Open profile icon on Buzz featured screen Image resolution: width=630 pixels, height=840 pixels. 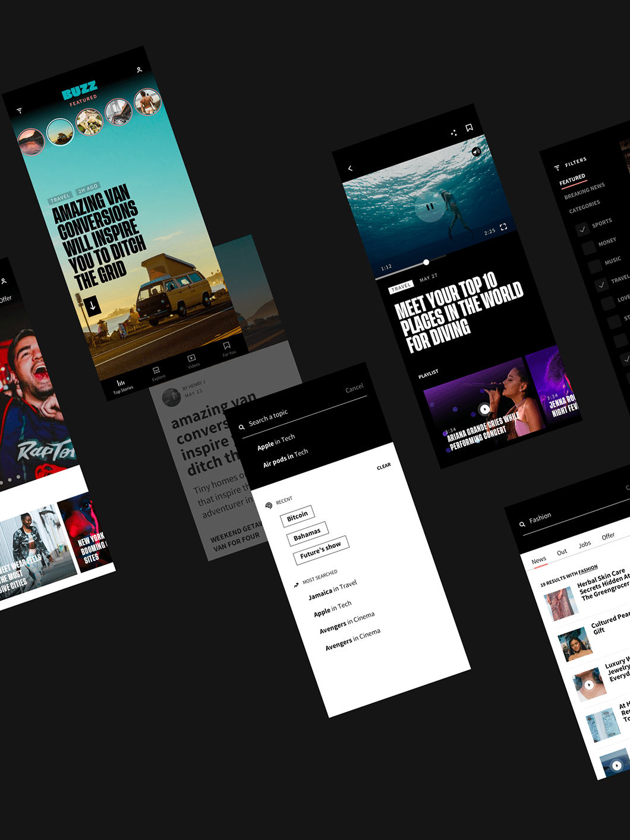coord(139,70)
